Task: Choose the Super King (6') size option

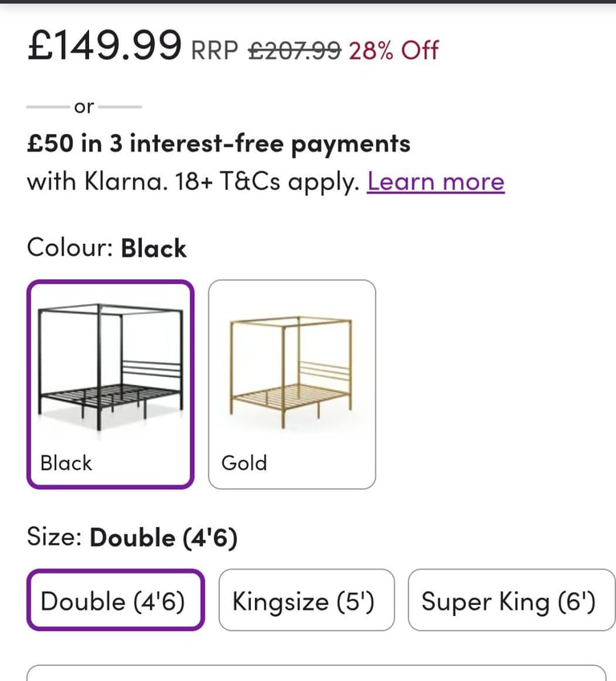Action: (x=511, y=600)
